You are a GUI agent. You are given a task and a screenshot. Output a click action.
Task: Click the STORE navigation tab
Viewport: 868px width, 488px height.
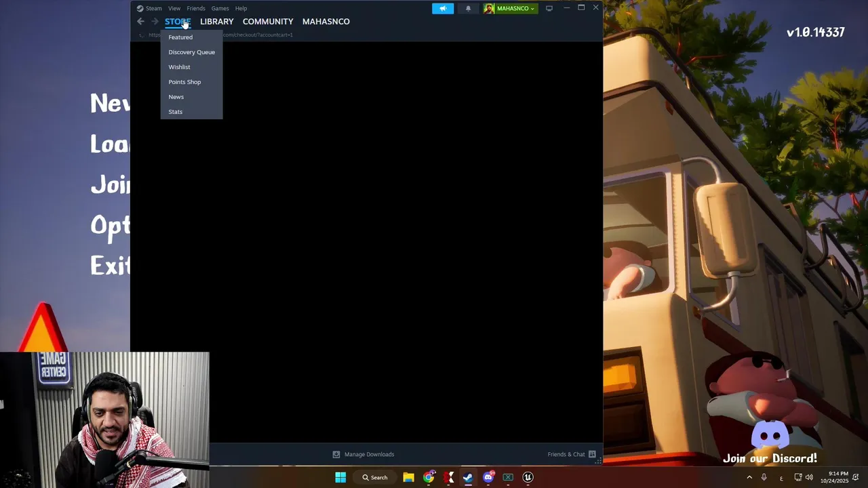pos(178,22)
